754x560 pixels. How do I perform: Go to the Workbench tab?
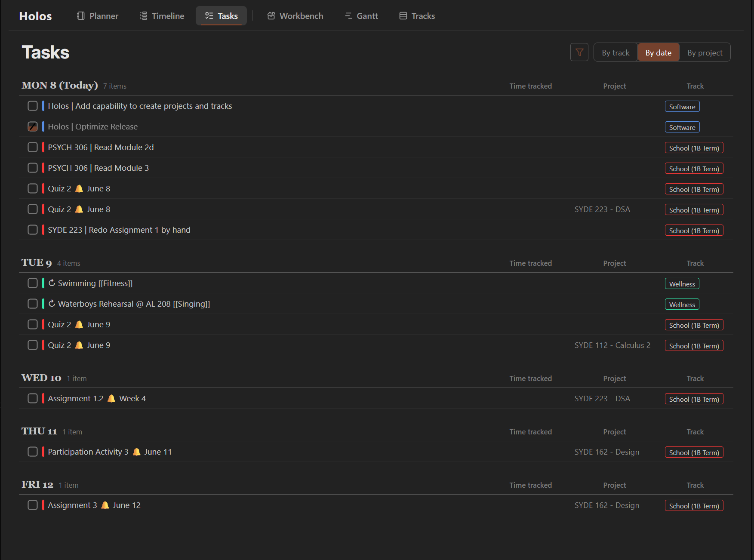(295, 16)
